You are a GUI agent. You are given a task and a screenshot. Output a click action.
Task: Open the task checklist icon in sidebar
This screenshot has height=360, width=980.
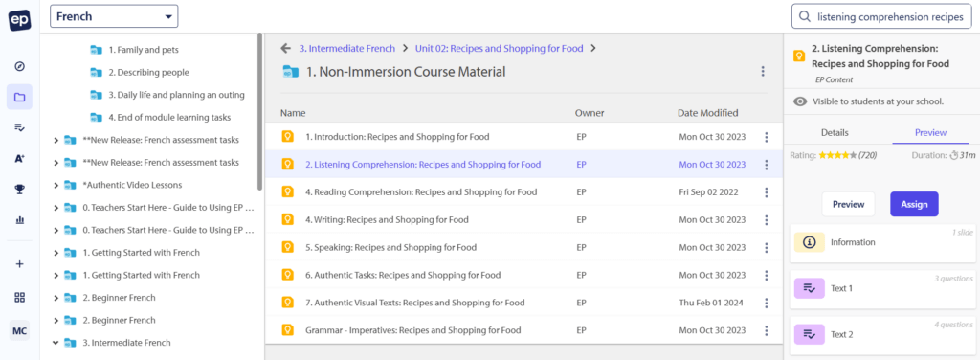pos(19,127)
